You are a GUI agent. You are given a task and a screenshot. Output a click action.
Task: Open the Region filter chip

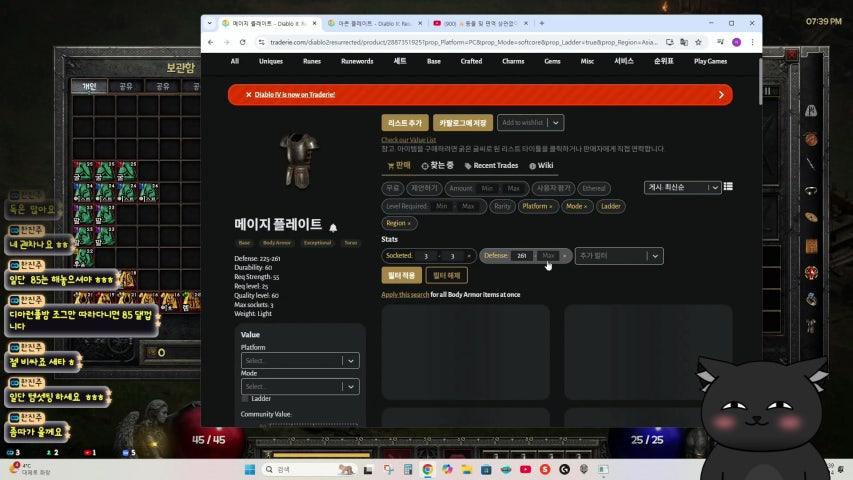click(398, 223)
